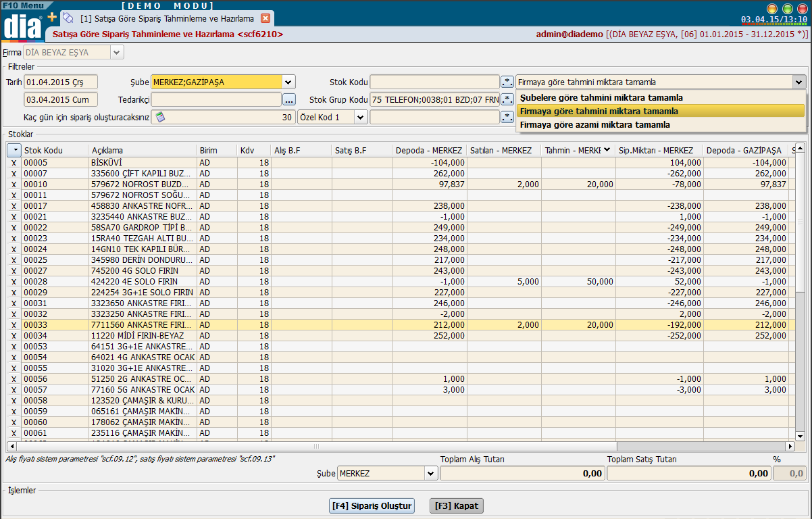Click stock code 00028 cell

pos(55,281)
